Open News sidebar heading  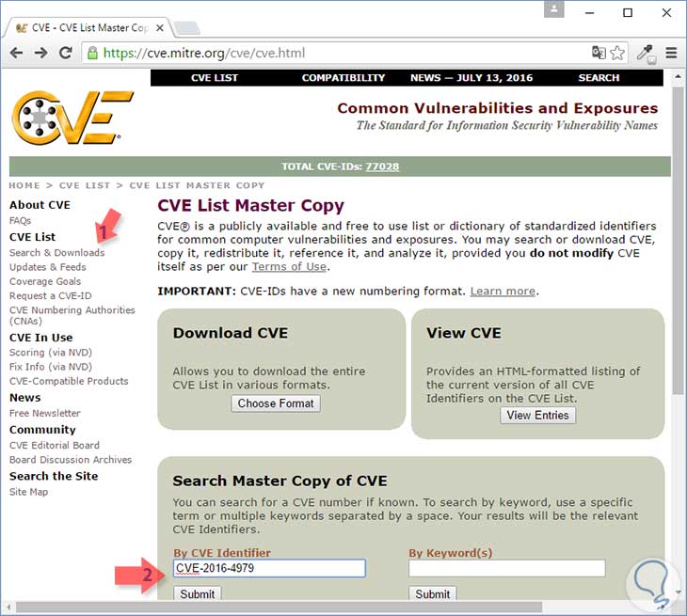click(25, 398)
